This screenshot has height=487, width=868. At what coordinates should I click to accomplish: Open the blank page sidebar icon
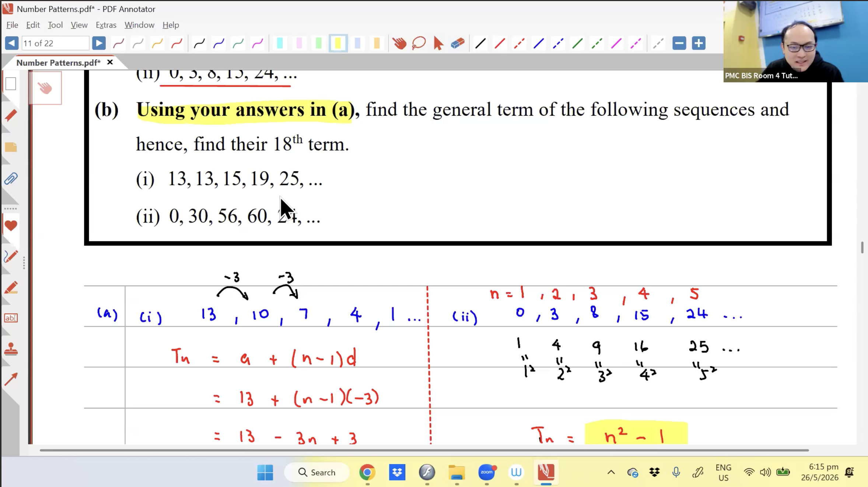coord(11,84)
